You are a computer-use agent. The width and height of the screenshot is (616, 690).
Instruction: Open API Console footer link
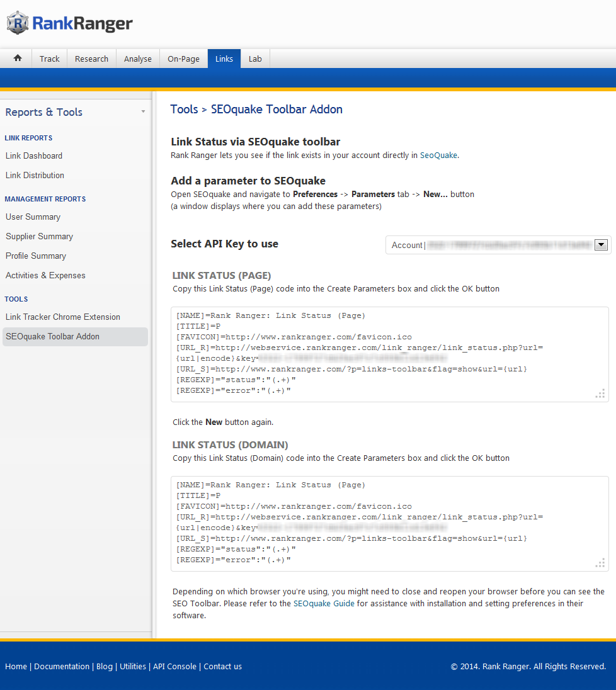[175, 666]
